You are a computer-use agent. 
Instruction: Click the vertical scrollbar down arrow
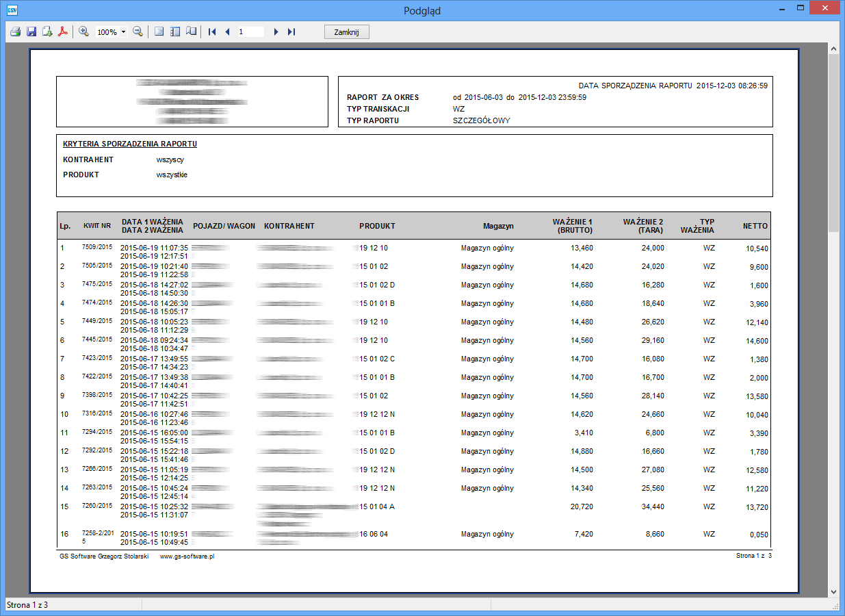(833, 591)
